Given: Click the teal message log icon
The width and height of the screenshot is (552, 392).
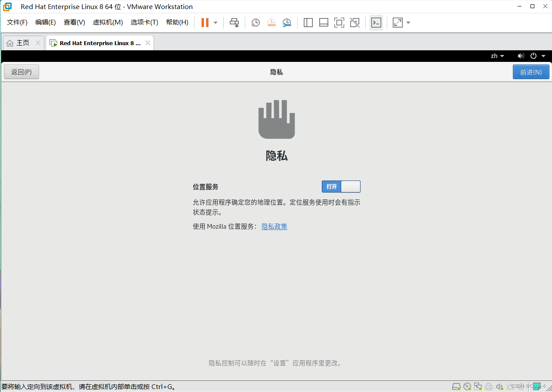Looking at the screenshot, I should tap(537, 386).
